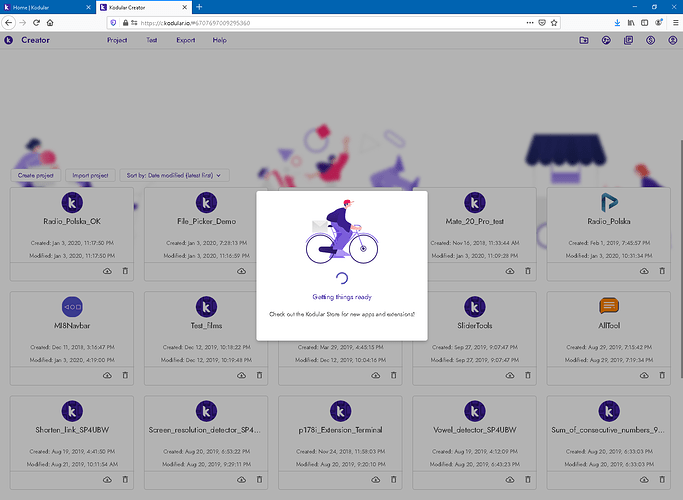Screen dimensions: 683x500
Task: Open the Export menu
Action: click(186, 40)
